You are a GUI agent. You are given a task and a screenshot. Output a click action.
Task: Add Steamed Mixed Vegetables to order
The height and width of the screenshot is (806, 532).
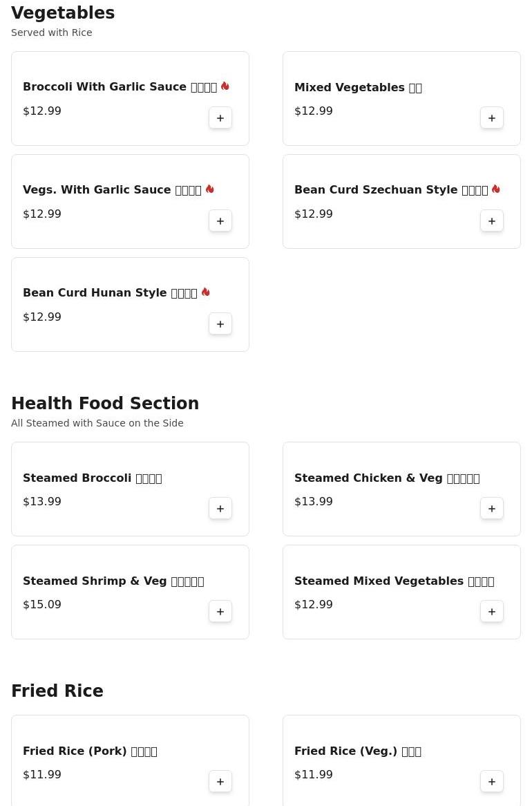492,612
